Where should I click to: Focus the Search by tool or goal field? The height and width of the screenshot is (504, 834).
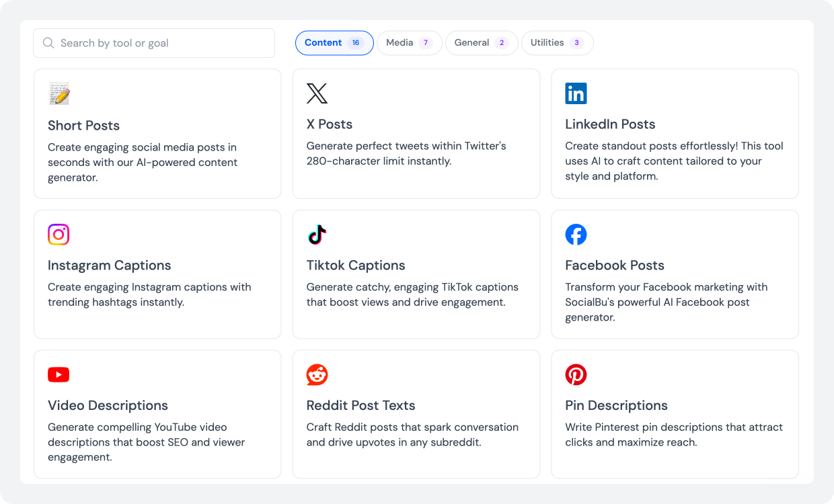[154, 43]
